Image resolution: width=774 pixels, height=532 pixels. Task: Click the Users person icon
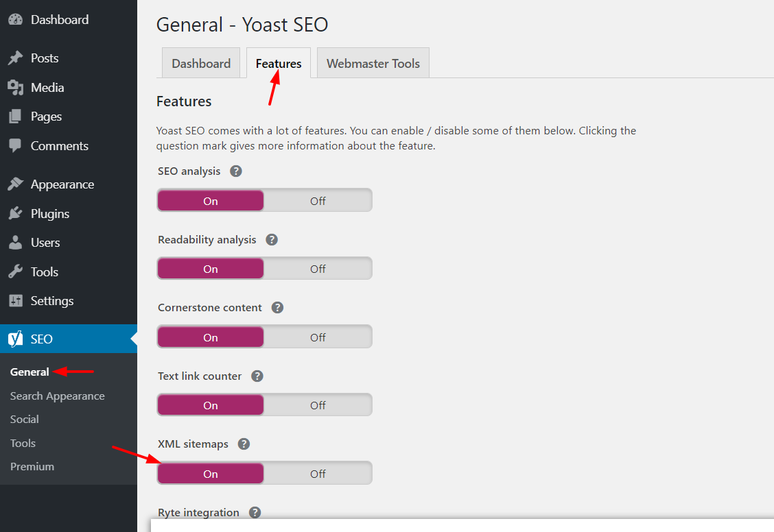(x=15, y=243)
